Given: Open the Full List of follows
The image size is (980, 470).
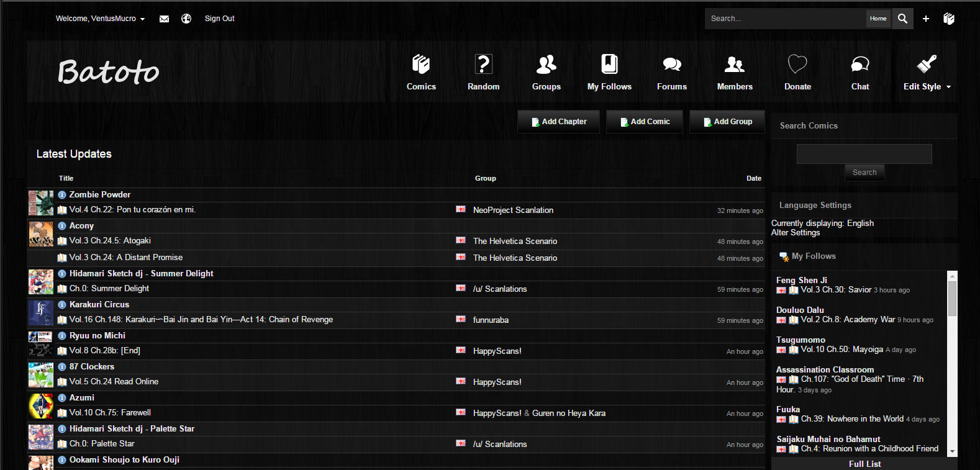Looking at the screenshot, I should (x=864, y=464).
